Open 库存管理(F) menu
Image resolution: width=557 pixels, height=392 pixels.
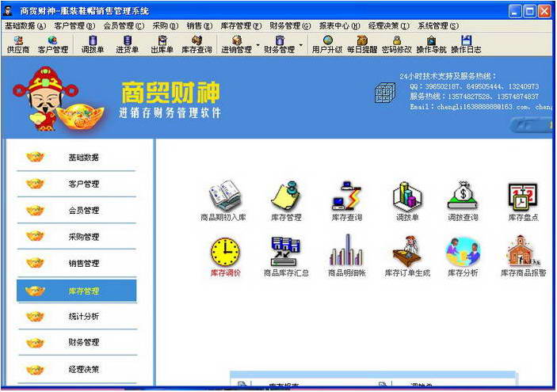click(241, 26)
